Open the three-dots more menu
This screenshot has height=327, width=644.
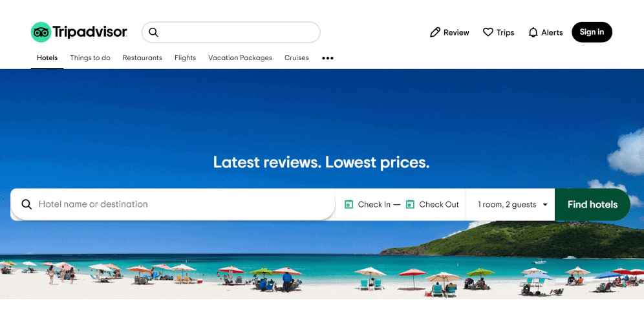[328, 58]
